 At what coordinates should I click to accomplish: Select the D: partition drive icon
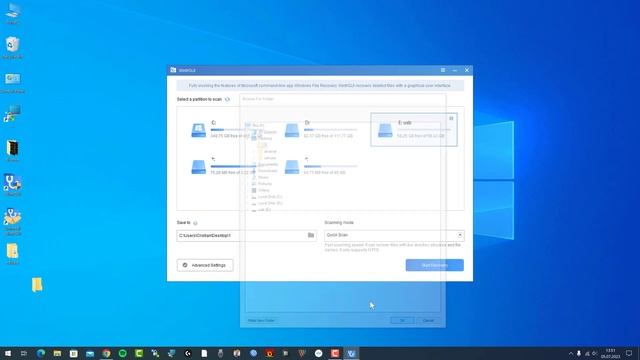click(292, 130)
